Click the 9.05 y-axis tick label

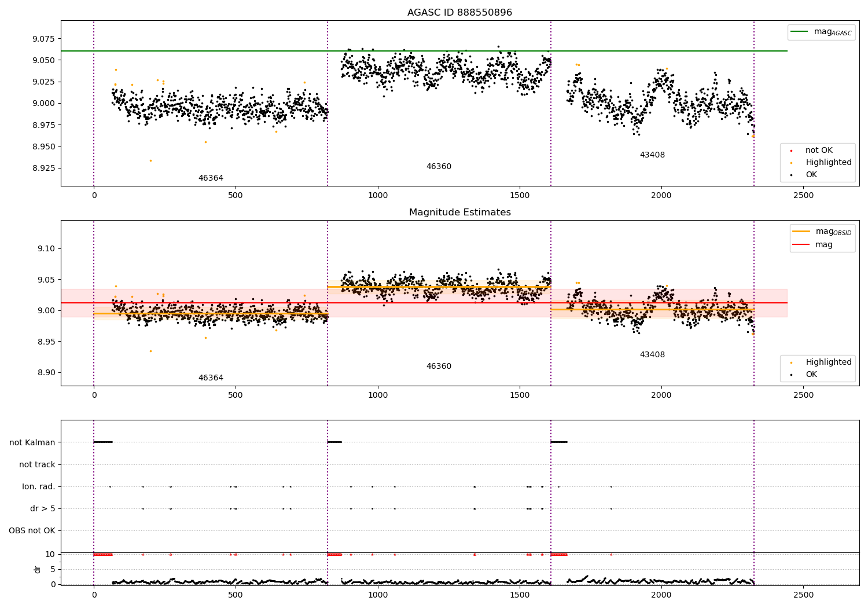(46, 280)
